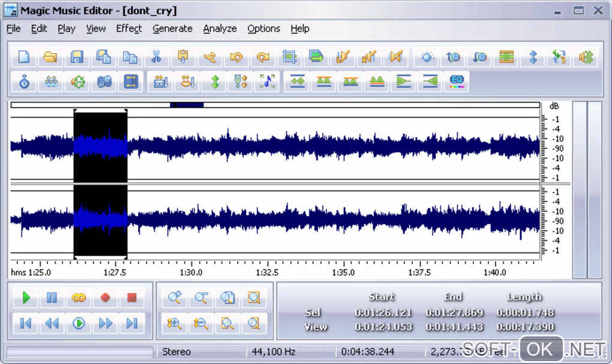This screenshot has height=364, width=612.
Task: Click the green up-down arrows icon
Action: click(x=215, y=82)
